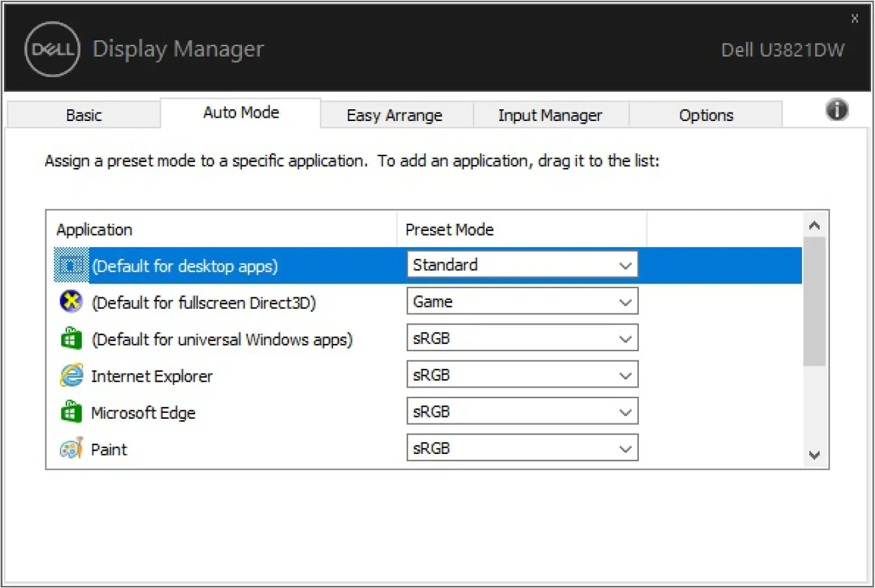The image size is (875, 588).
Task: Open the preset dropdown for Internet Explorer
Action: (x=625, y=375)
